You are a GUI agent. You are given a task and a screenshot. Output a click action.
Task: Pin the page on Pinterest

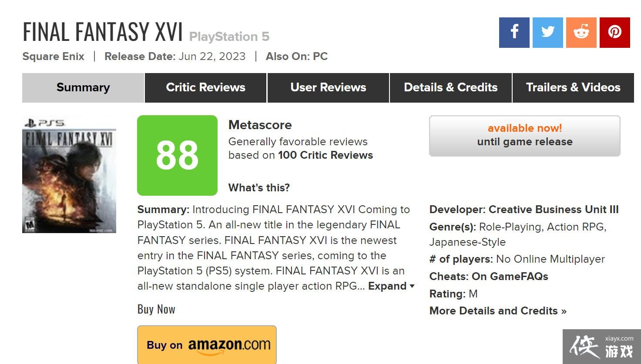(x=614, y=33)
